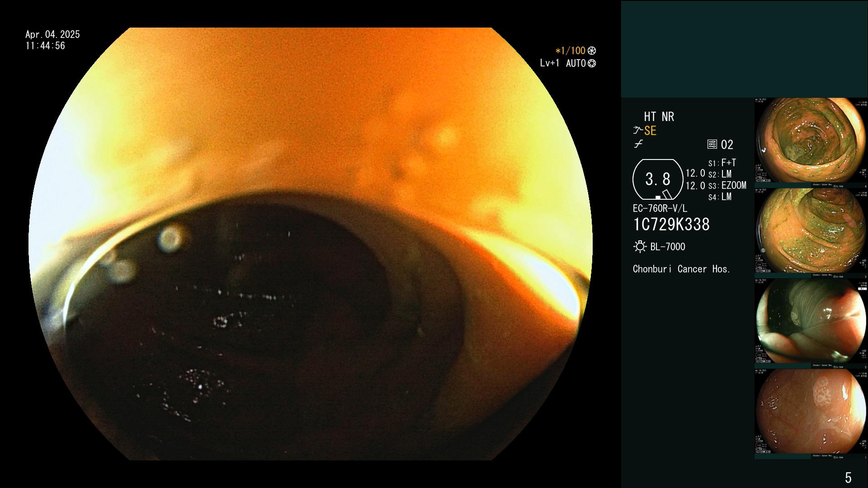The height and width of the screenshot is (488, 868).
Task: Click the time stamp 11:44:56
Action: coord(45,46)
